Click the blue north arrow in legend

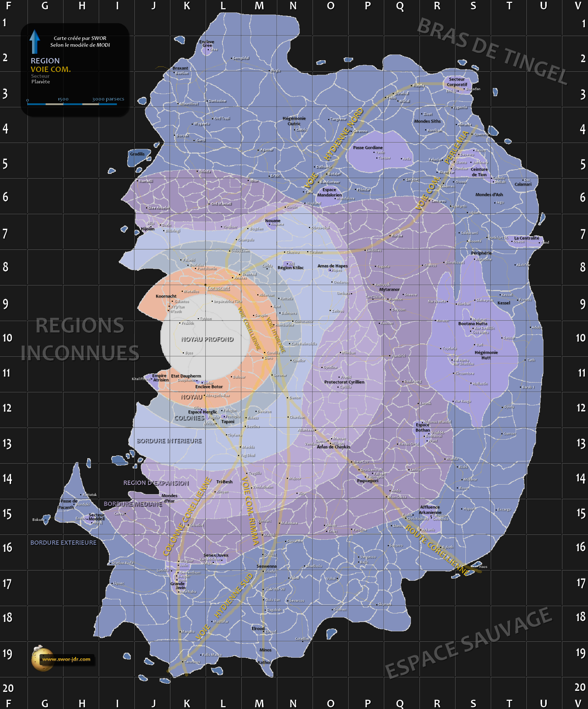coord(35,41)
